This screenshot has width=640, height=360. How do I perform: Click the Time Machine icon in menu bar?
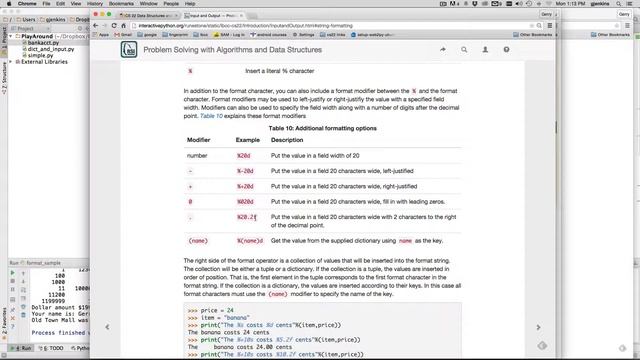[x=529, y=4]
